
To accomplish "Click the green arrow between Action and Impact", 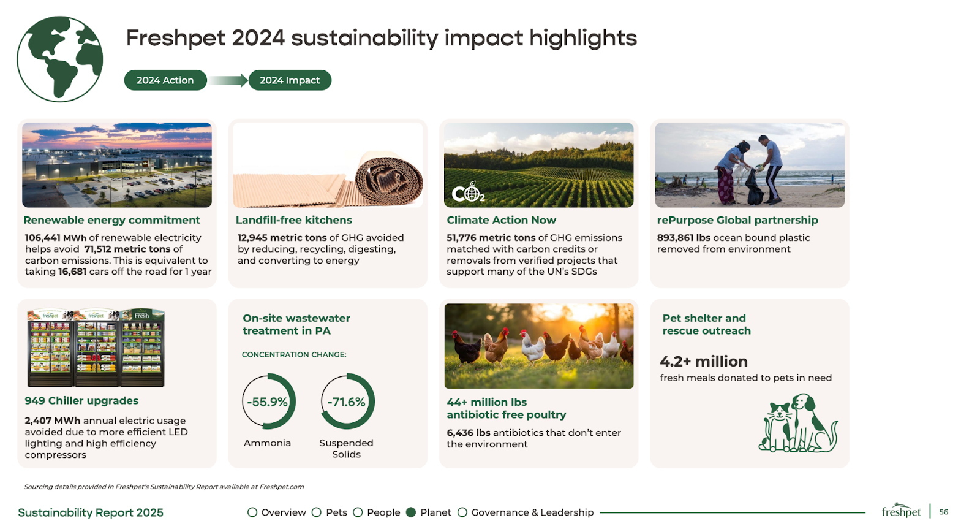I will point(228,80).
